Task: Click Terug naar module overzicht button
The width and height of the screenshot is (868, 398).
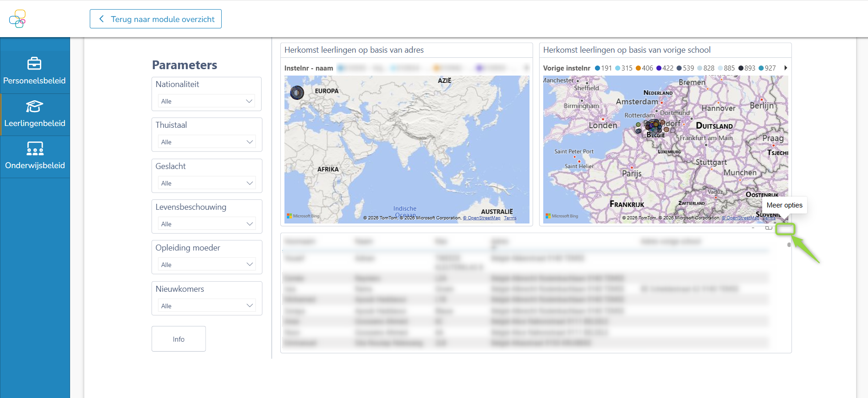Action: coord(156,19)
